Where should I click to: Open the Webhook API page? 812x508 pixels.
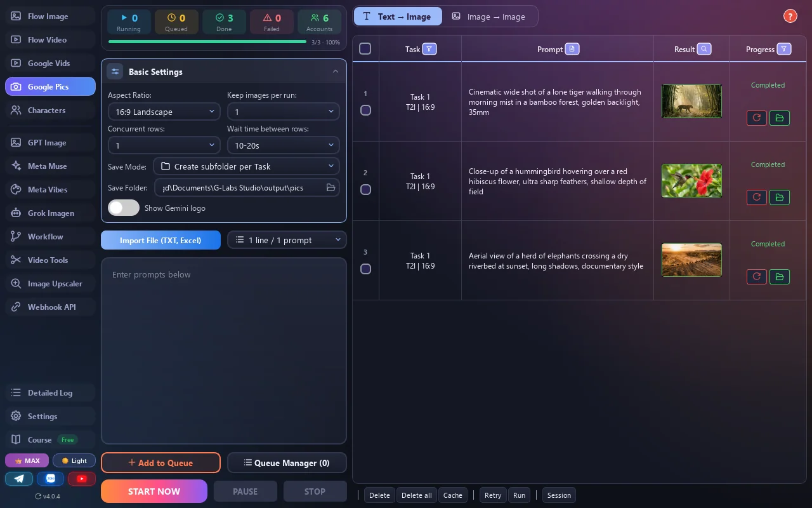pos(50,307)
